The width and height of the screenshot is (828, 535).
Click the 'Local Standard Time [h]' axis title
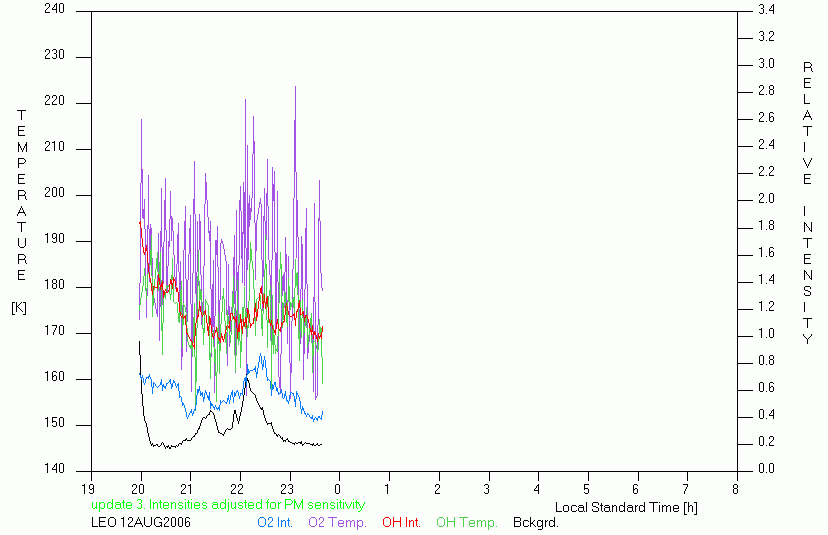[x=626, y=508]
